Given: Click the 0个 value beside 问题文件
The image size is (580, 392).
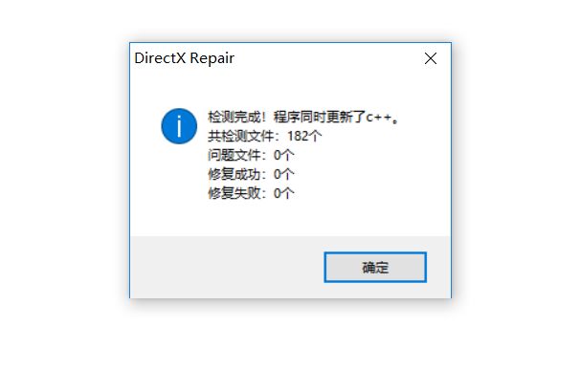Looking at the screenshot, I should (283, 155).
